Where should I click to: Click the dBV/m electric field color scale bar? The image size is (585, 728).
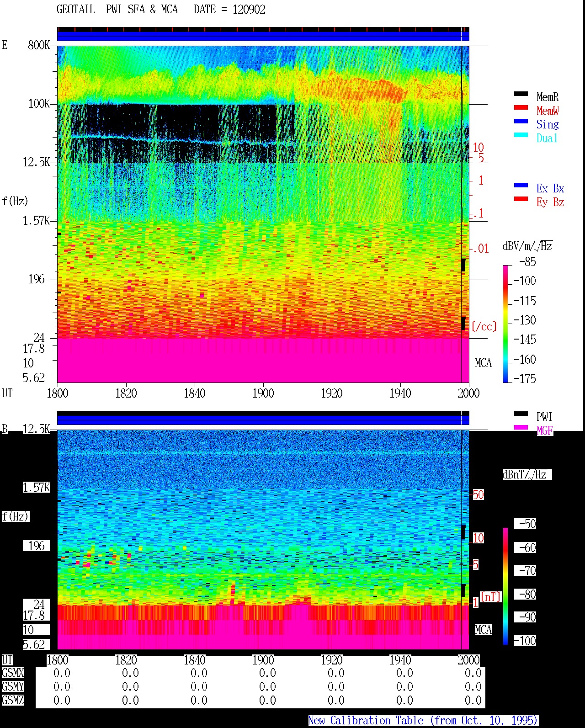pyautogui.click(x=505, y=324)
